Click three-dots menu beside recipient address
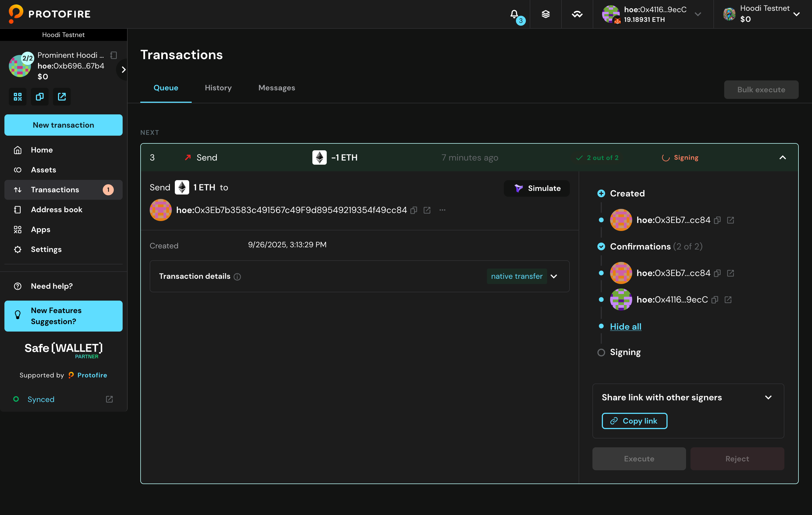Image resolution: width=812 pixels, height=515 pixels. click(442, 210)
